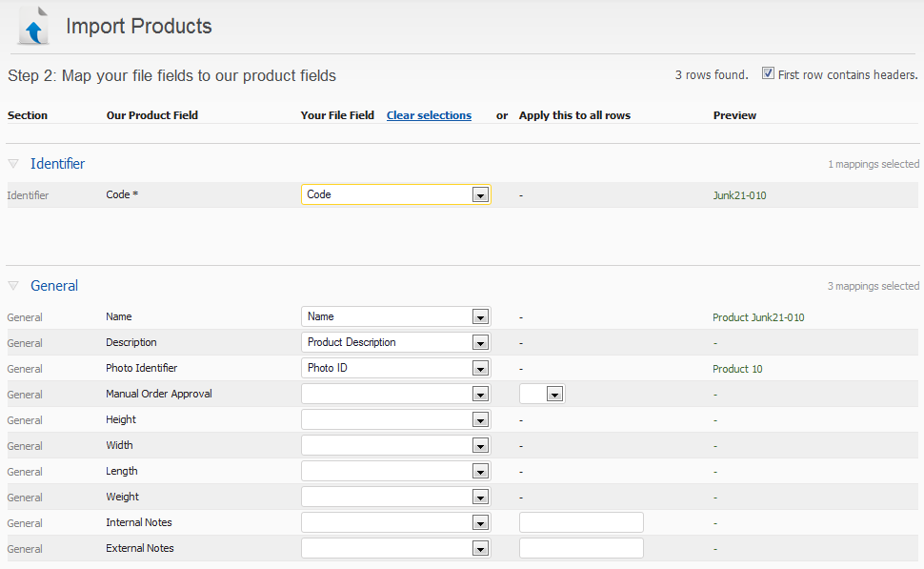Click the Manual Order Approval field label
Image resolution: width=924 pixels, height=569 pixels.
click(x=159, y=394)
